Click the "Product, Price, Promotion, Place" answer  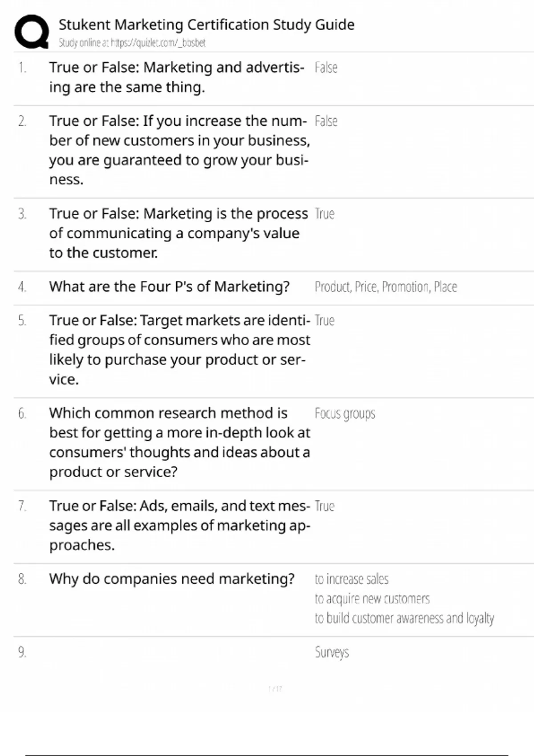coord(385,287)
